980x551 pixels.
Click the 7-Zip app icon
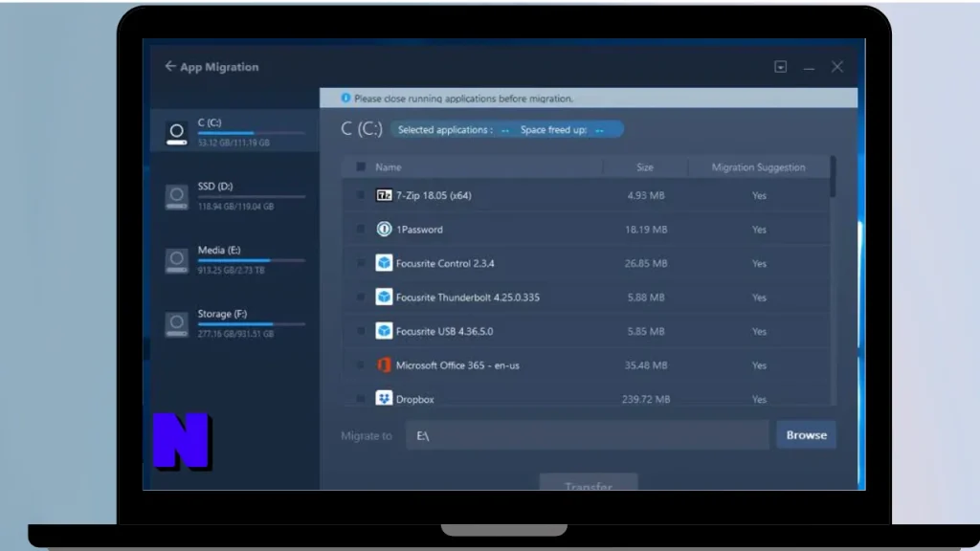click(x=384, y=195)
